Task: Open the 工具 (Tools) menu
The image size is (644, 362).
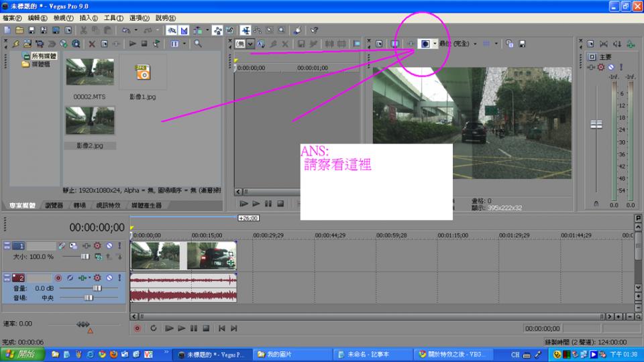Action: [x=113, y=17]
